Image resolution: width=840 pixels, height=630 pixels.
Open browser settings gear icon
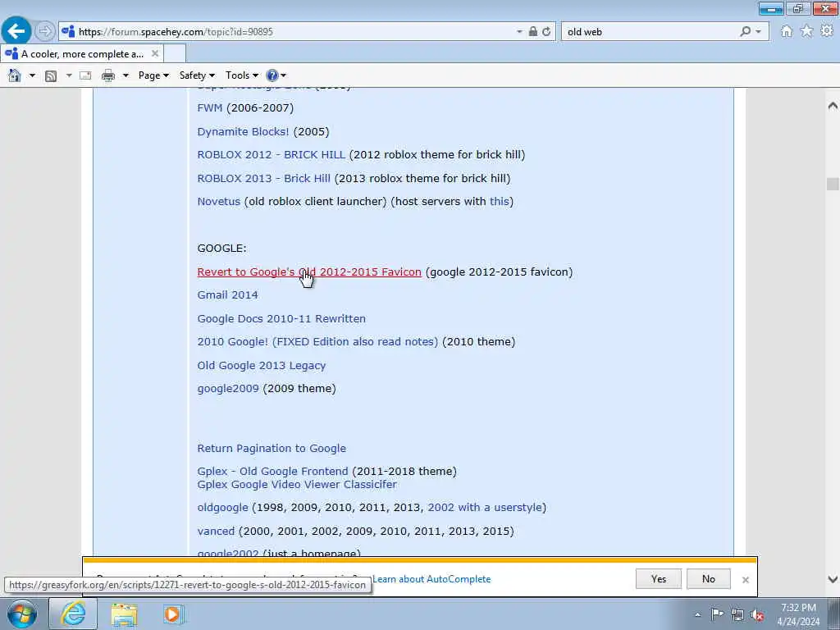point(827,31)
